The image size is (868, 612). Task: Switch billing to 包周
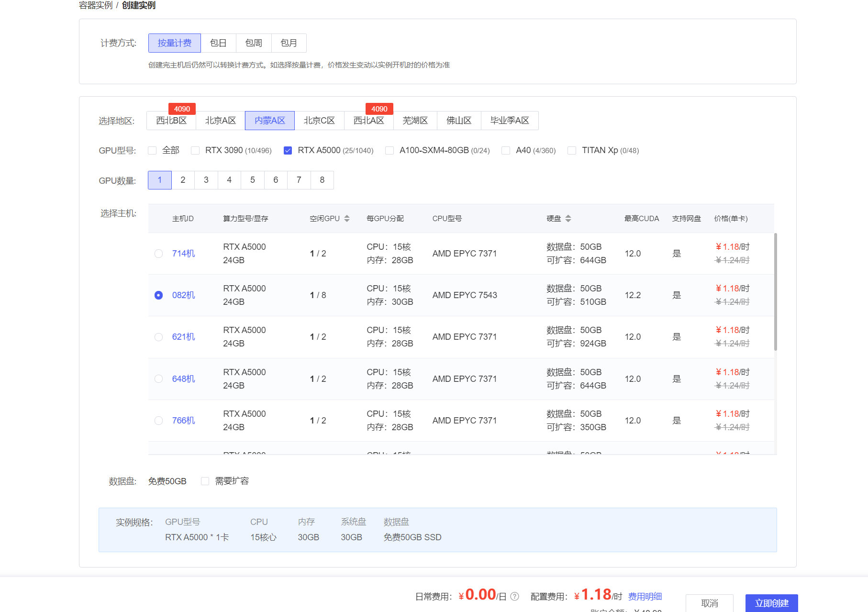coord(254,43)
